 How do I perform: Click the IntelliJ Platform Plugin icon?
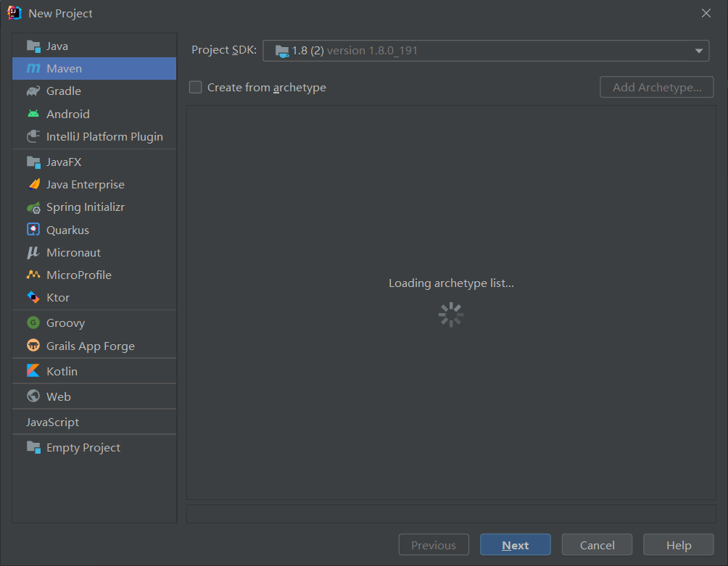click(33, 136)
